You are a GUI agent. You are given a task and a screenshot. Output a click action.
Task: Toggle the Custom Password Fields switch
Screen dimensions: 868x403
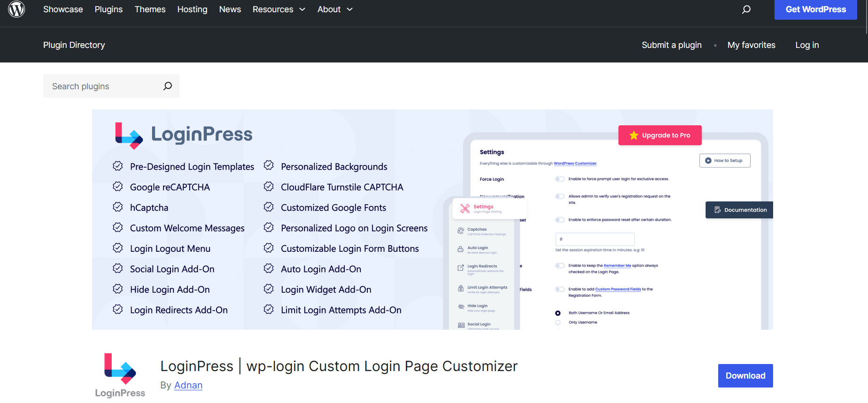560,289
